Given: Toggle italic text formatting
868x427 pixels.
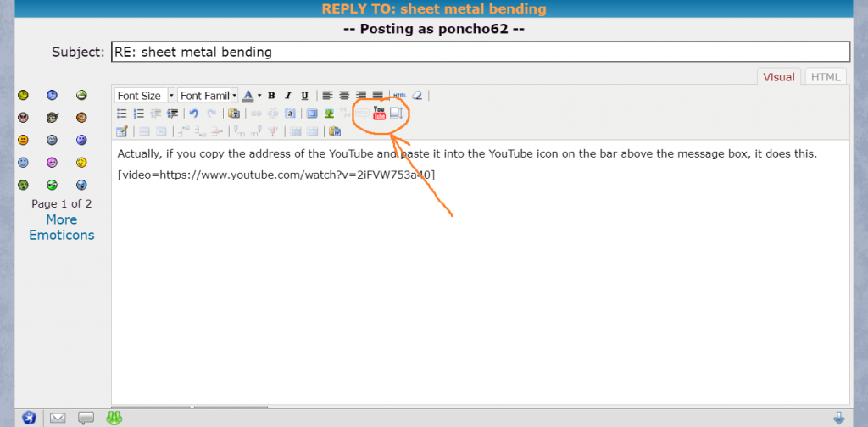Looking at the screenshot, I should click(x=287, y=96).
